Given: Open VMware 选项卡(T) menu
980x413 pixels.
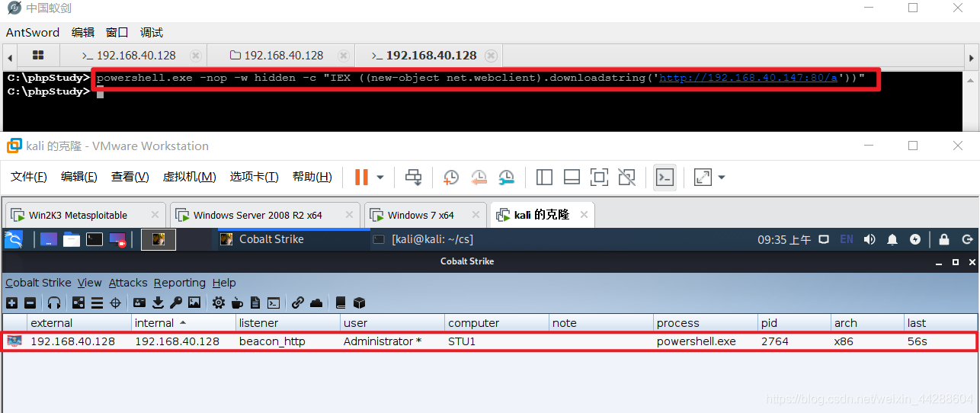Looking at the screenshot, I should [255, 177].
